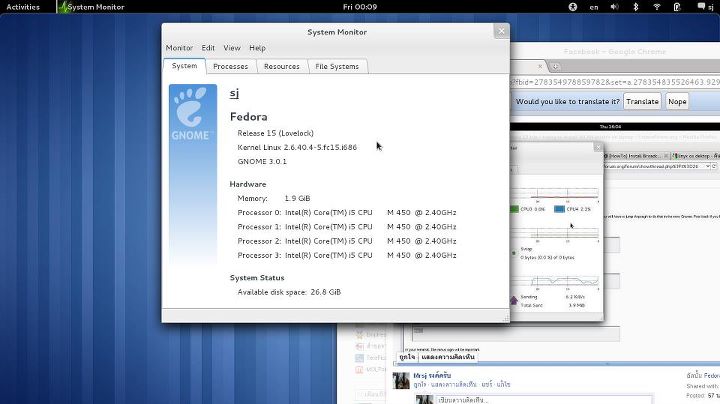
Task: Open the Help menu
Action: (257, 48)
